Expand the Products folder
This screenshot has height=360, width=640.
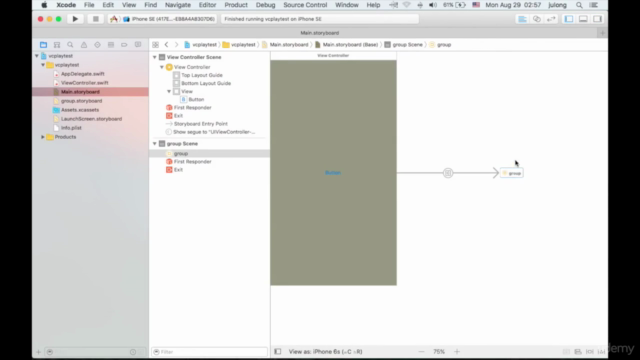(43, 137)
